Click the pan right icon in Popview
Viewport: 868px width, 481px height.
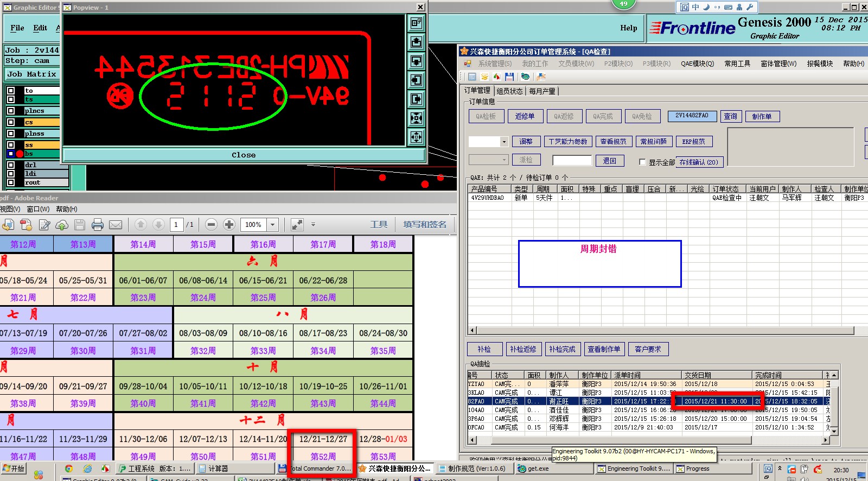[416, 99]
